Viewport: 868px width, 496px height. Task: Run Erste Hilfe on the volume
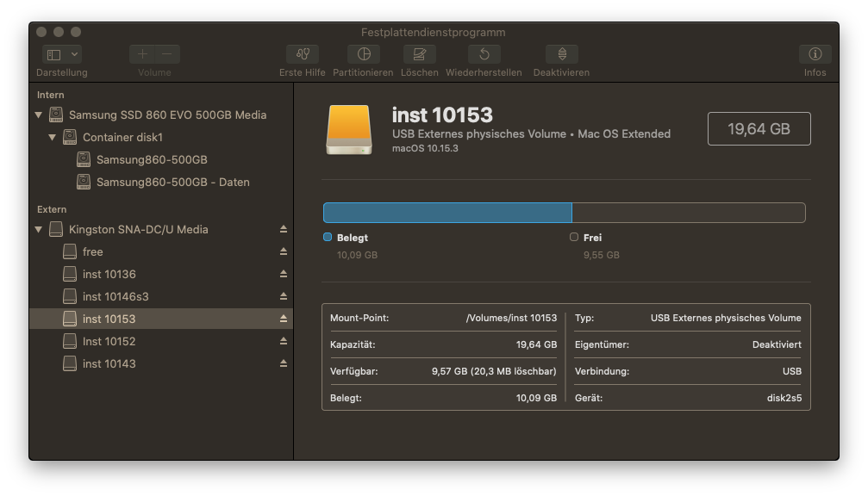coord(303,54)
